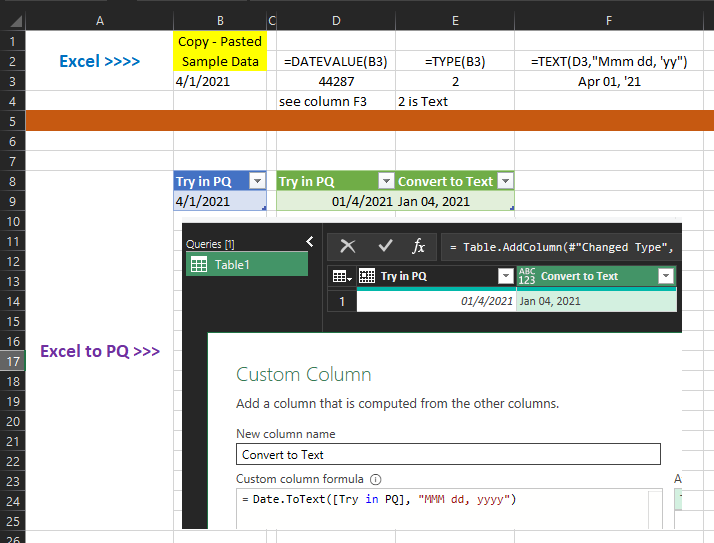Click the New column name field
This screenshot has width=714, height=543.
448,454
